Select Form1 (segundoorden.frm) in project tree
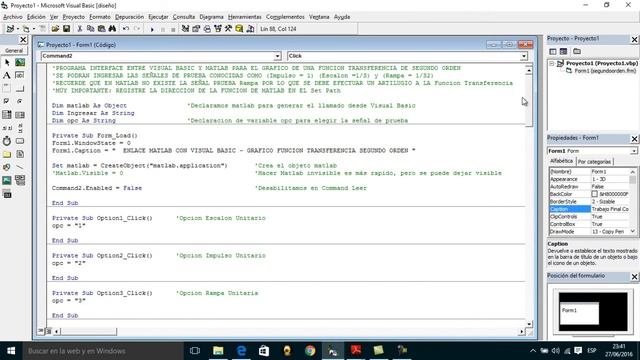The width and height of the screenshot is (640, 360). 605,71
